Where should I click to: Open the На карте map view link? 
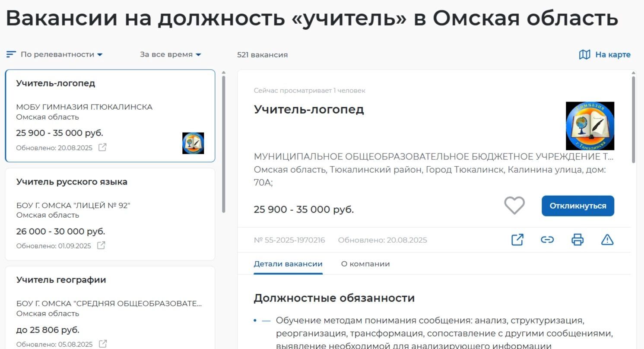tap(612, 55)
